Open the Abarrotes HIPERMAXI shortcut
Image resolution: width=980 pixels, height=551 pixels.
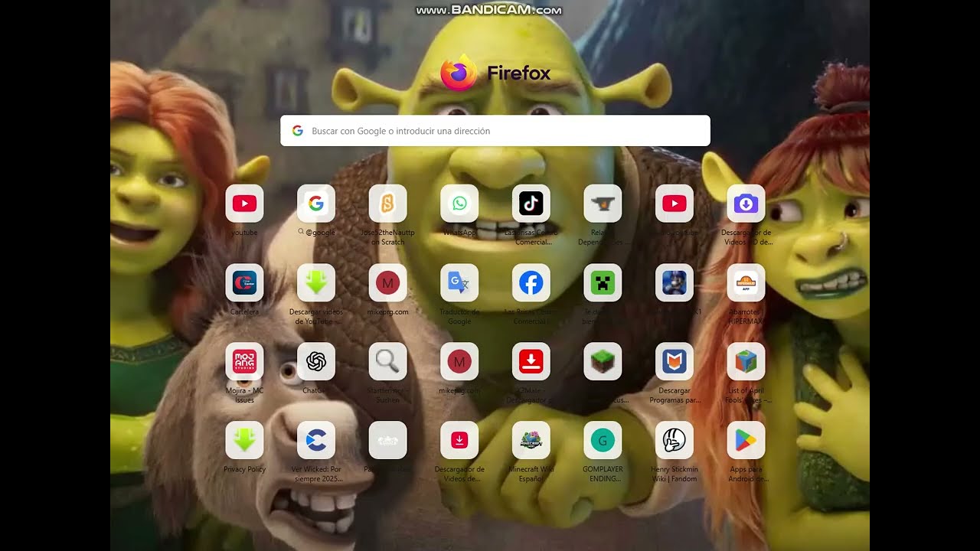pos(746,283)
